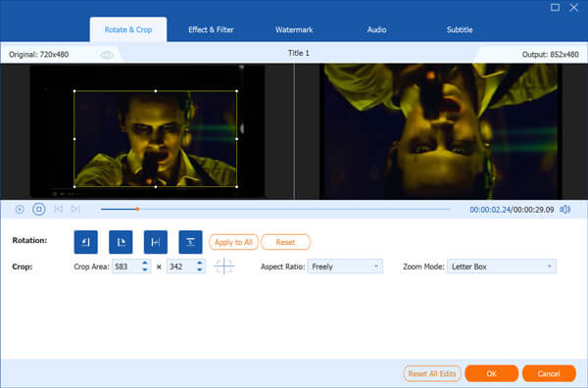
Task: Cancel the editing dialog
Action: click(x=549, y=373)
